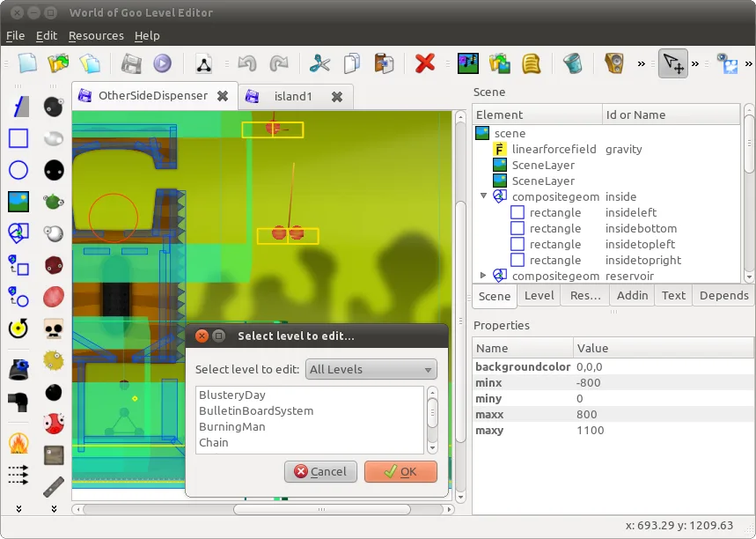Click the backgroundcolor value 0,0,0
This screenshot has height=539, width=756.
coord(589,366)
